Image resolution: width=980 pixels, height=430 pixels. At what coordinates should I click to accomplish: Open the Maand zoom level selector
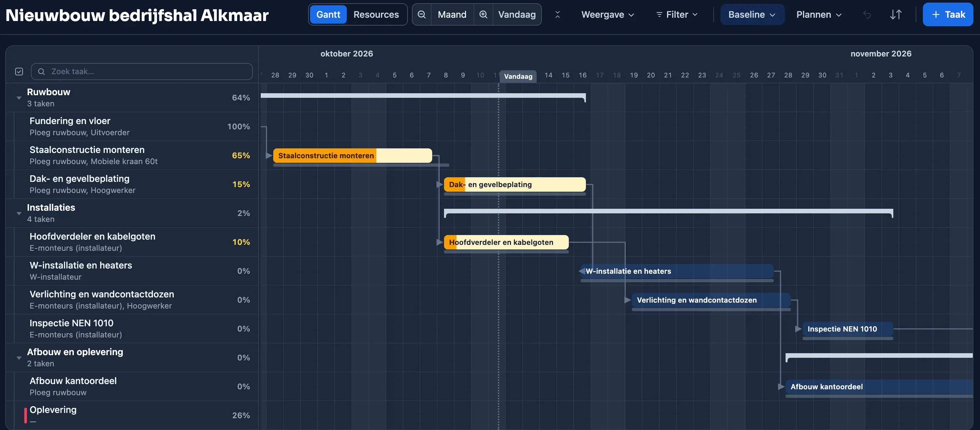coord(452,14)
